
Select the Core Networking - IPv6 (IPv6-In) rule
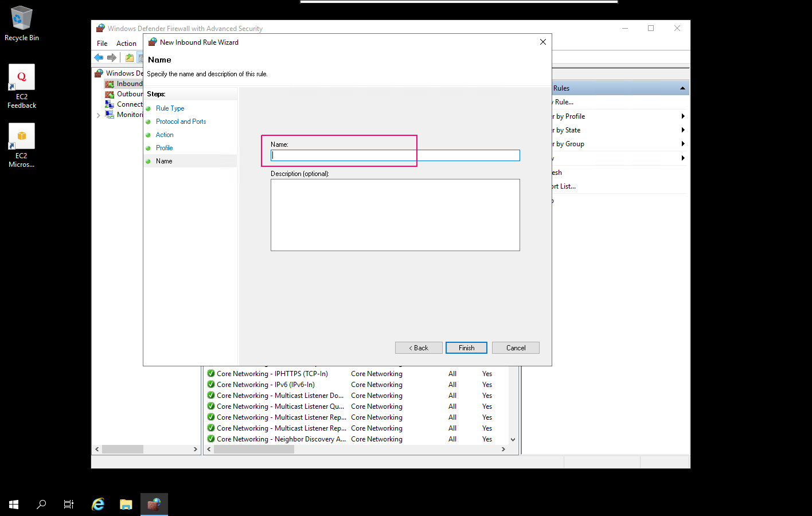click(x=266, y=385)
